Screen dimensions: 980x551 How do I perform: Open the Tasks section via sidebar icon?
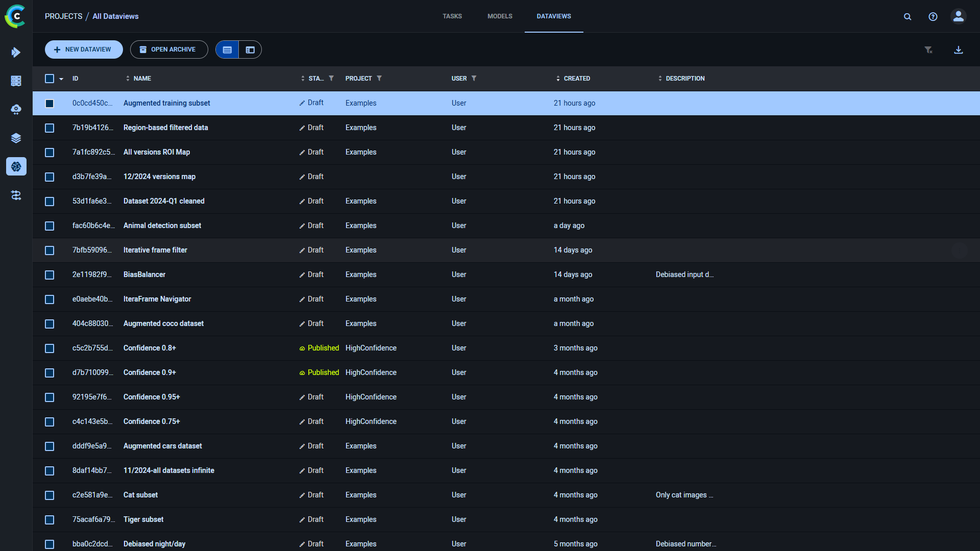pos(16,52)
